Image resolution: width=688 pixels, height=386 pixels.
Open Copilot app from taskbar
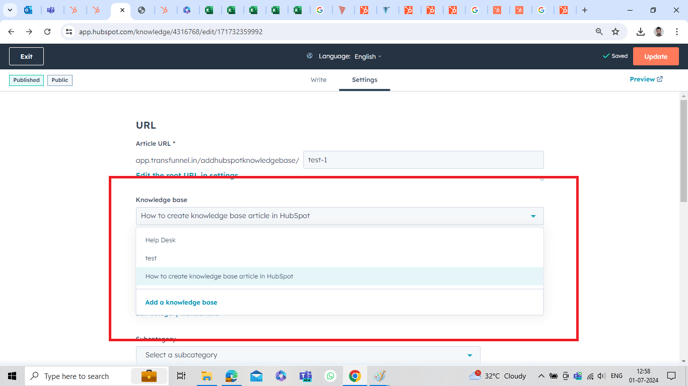(x=281, y=376)
